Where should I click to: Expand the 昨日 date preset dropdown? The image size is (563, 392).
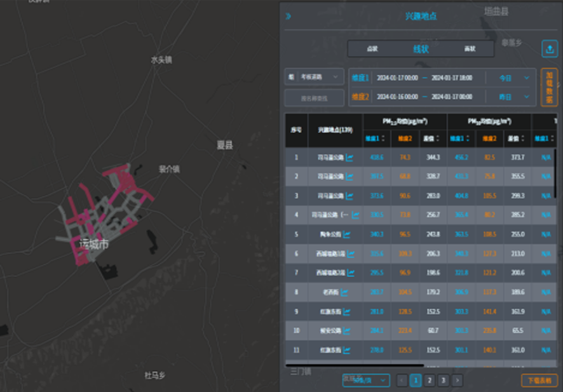(x=512, y=97)
